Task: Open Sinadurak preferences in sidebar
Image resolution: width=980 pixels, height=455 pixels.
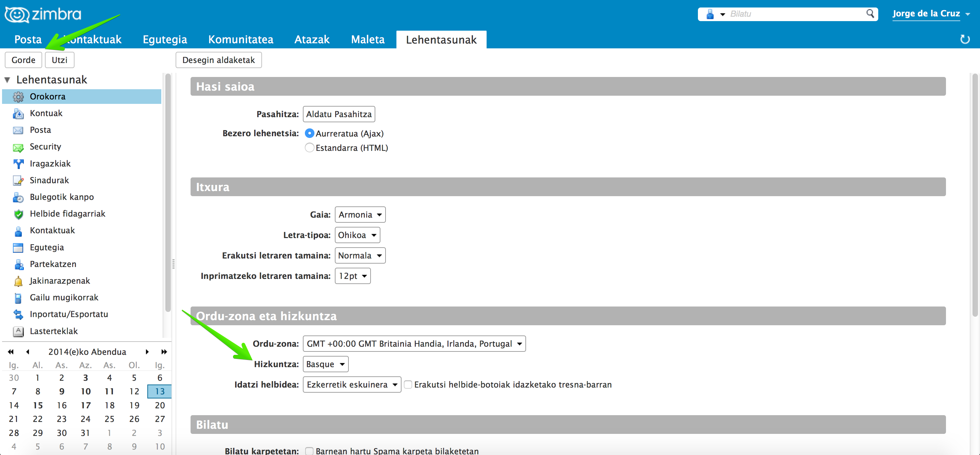Action: pyautogui.click(x=82, y=181)
